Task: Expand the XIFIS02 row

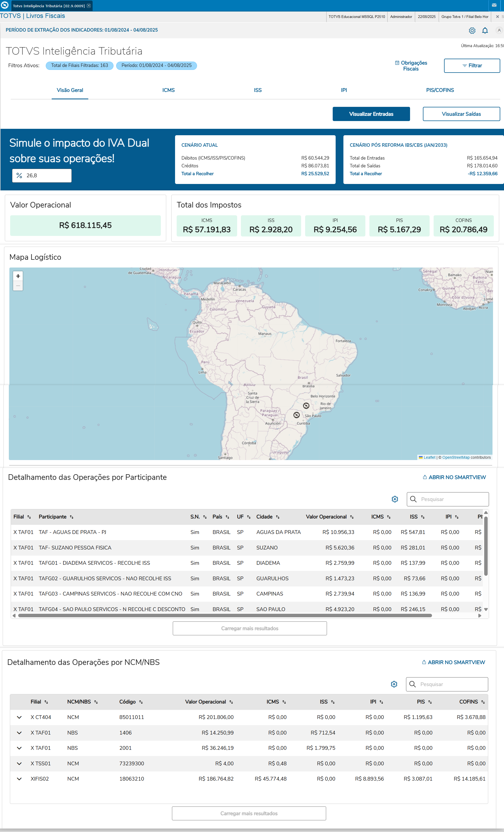Action: [x=19, y=779]
